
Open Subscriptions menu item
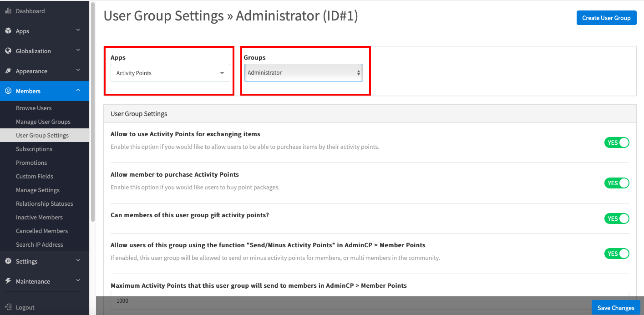45,149
